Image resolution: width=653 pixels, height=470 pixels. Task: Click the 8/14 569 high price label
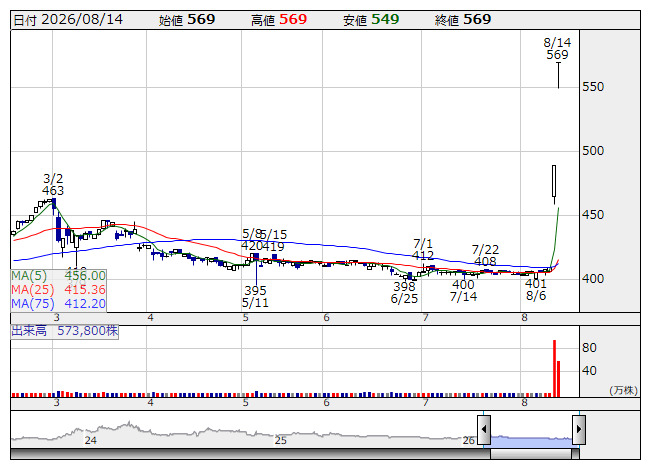(557, 49)
